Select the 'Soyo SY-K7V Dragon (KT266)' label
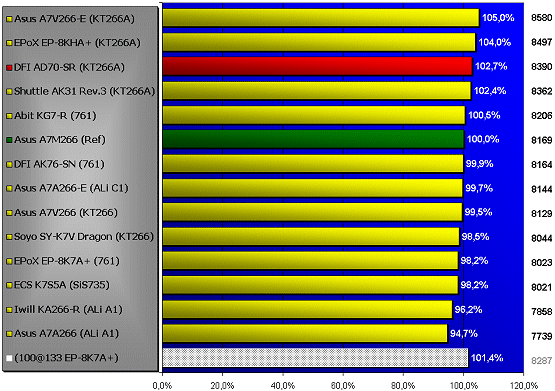Screen dimensions: 555x391 (84, 237)
